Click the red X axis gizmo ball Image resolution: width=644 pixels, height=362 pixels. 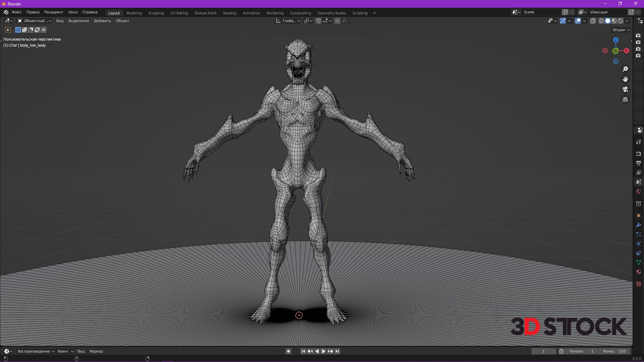626,51
